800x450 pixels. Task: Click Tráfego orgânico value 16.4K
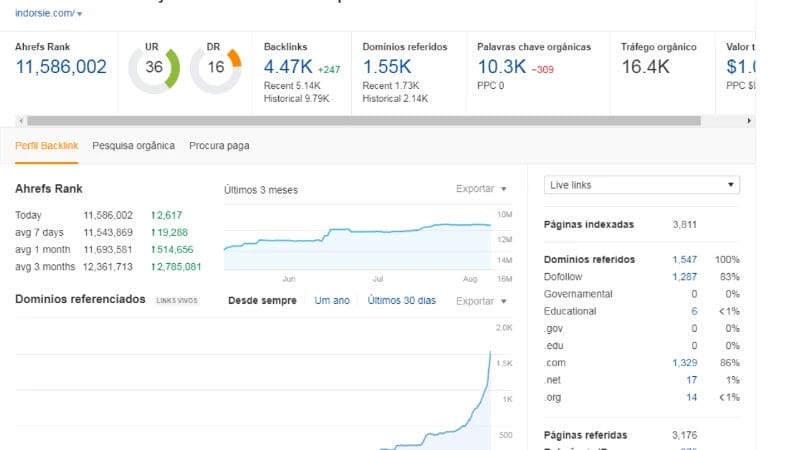pyautogui.click(x=645, y=67)
